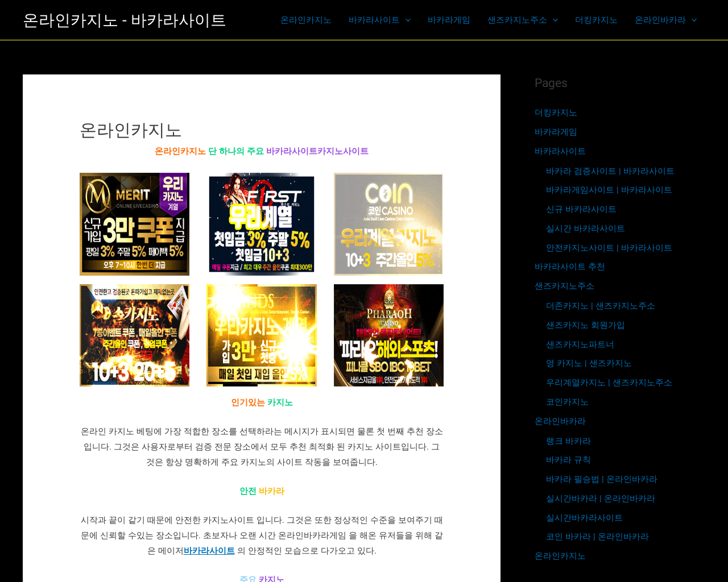Click 샌즈카지노 회원가입 in the sidebar
The image size is (728, 582).
coord(585,325)
